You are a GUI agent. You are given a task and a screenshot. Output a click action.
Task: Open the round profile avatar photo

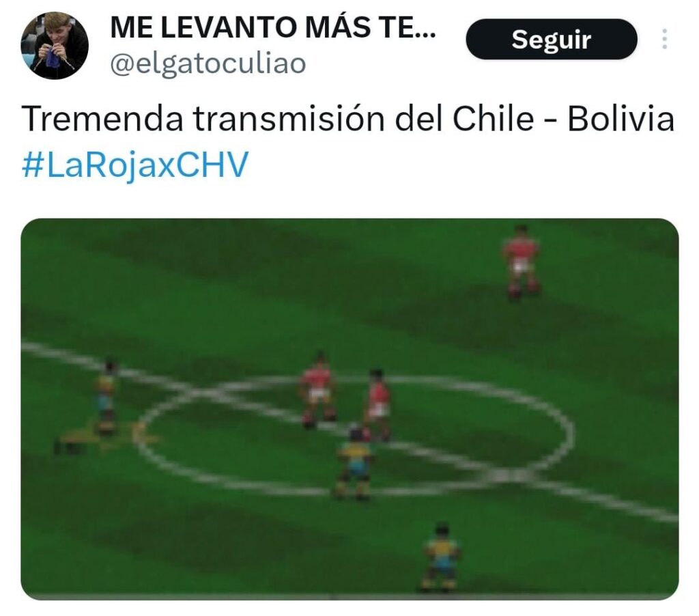pyautogui.click(x=55, y=46)
